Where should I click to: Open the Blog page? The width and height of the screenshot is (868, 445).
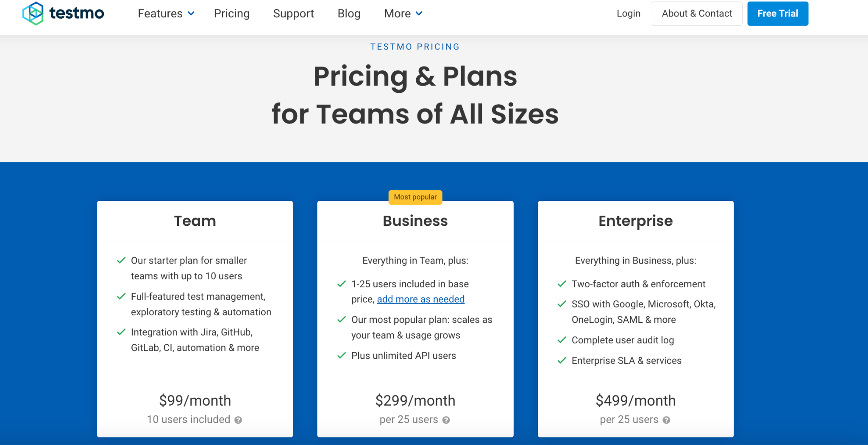[349, 14]
